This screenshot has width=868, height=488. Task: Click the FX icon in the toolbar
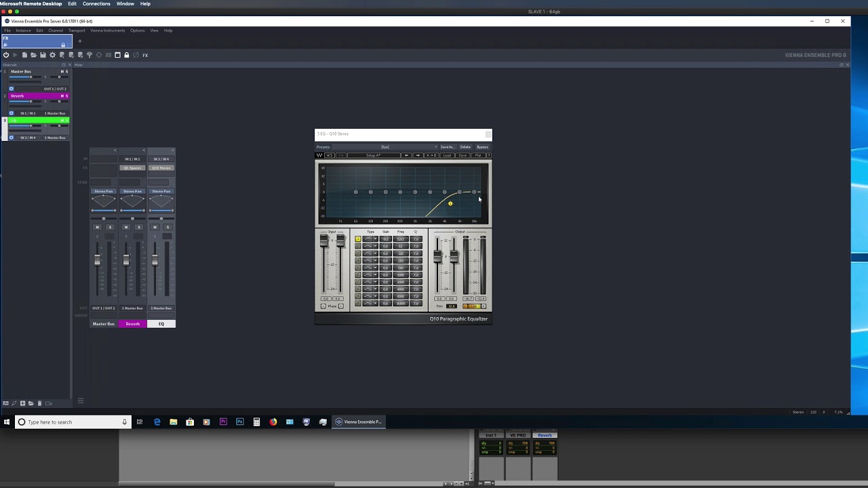coord(145,55)
